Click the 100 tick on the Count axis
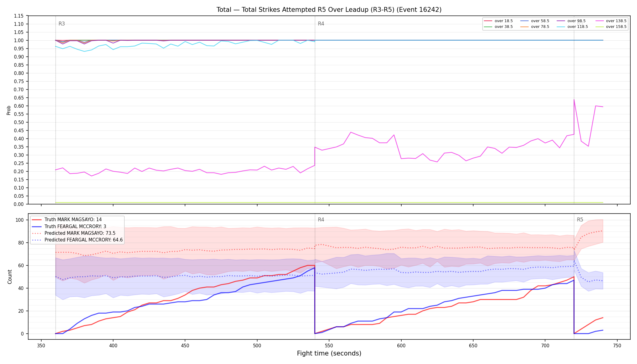The image size is (637, 364). point(20,220)
